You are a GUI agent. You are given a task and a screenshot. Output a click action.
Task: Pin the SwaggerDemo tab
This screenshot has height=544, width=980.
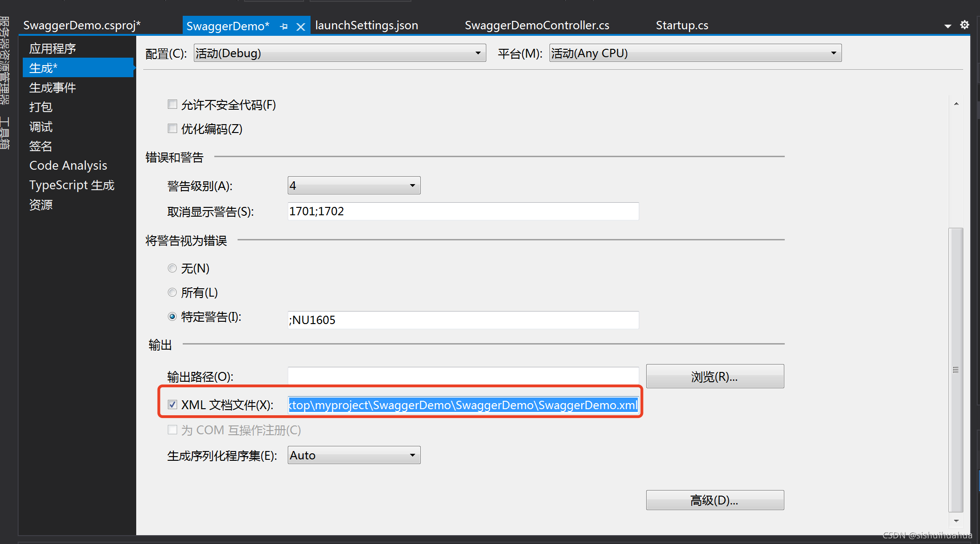pyautogui.click(x=284, y=27)
